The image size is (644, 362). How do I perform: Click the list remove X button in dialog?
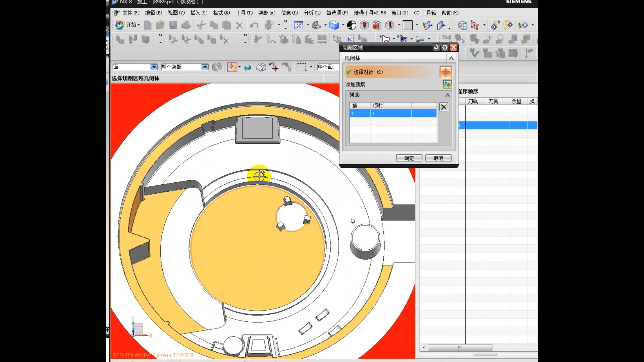pyautogui.click(x=444, y=107)
